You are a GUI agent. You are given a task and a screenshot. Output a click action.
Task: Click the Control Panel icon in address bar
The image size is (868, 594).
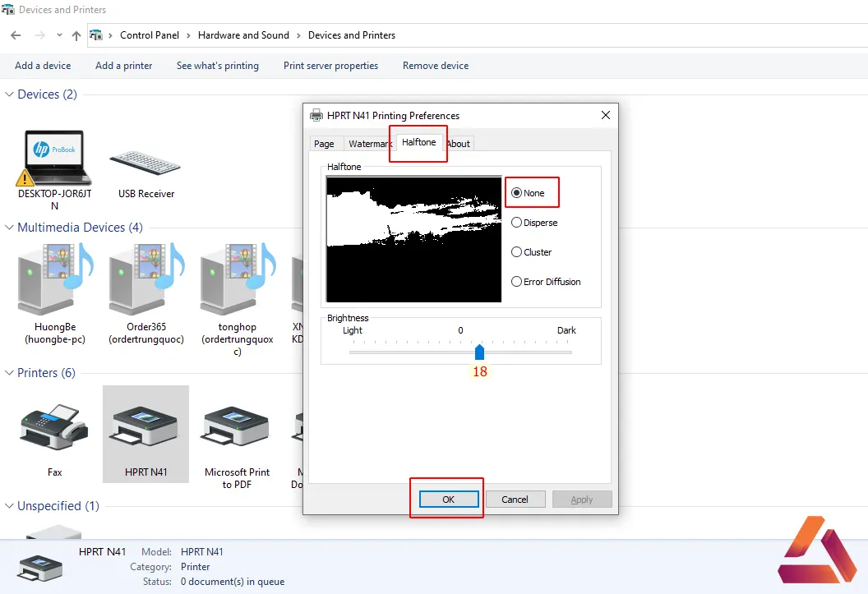96,35
